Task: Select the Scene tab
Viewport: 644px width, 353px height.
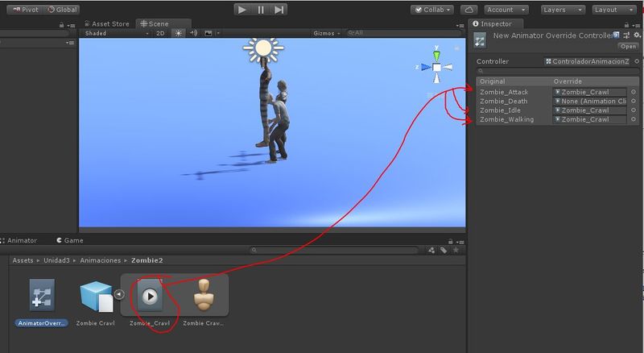Action: point(155,24)
